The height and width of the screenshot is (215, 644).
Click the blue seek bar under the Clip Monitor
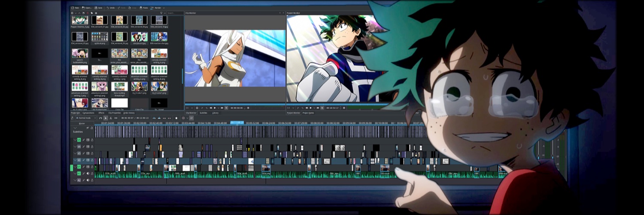[x=235, y=104]
